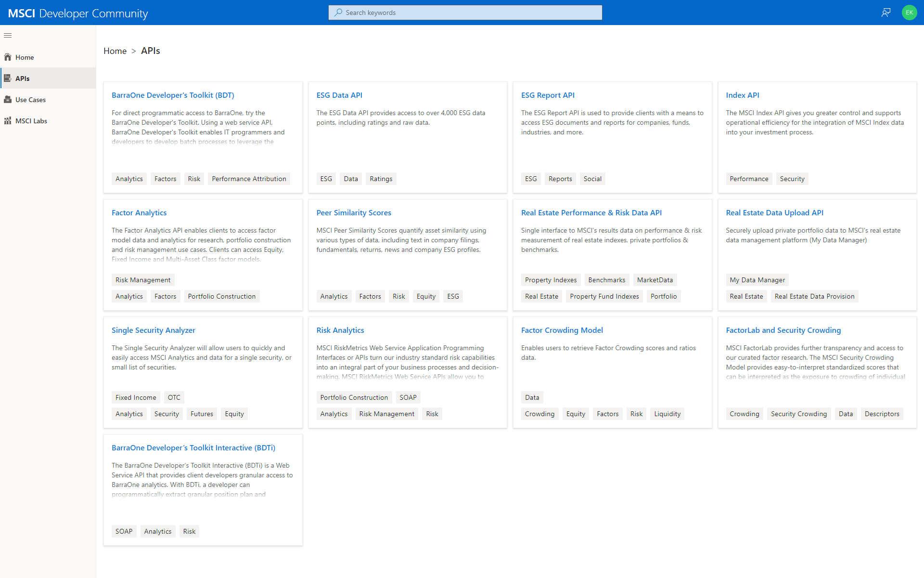Click the search magnifier icon
Image resolution: width=924 pixels, height=578 pixels.
pyautogui.click(x=338, y=13)
